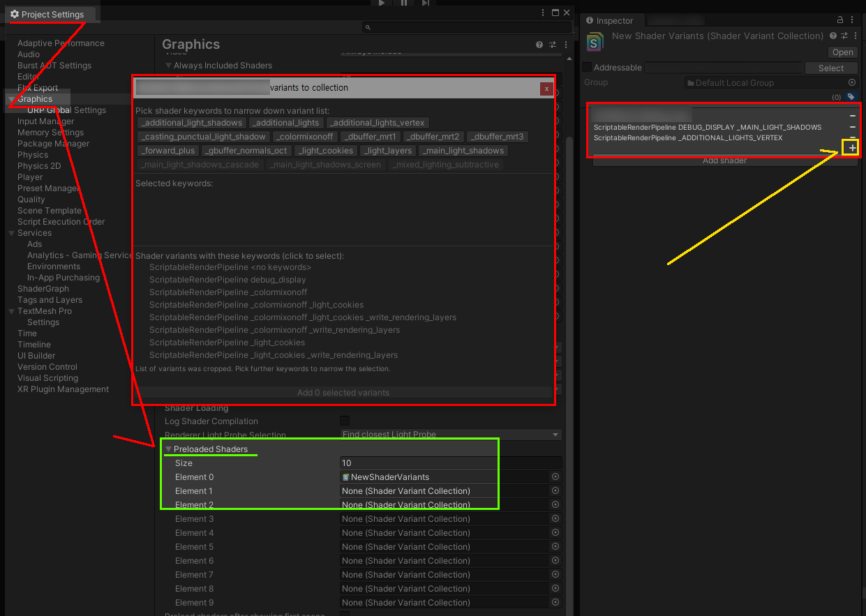Screen dimensions: 866x616
Task: Click the Select button beside Addressable
Action: click(831, 68)
